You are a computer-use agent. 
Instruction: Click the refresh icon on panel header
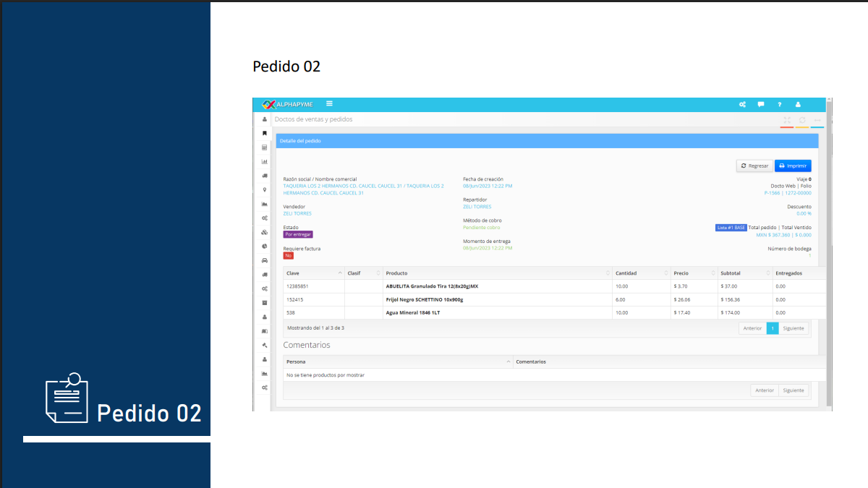click(802, 120)
